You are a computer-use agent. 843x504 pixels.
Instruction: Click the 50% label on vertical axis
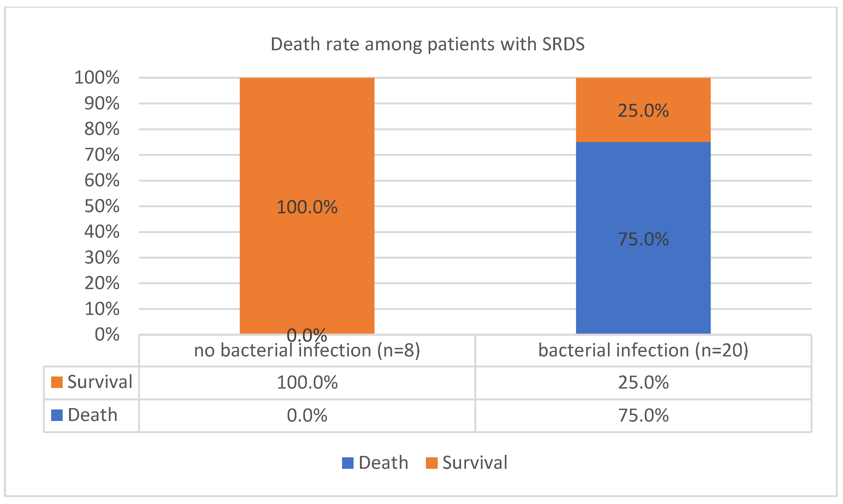[102, 206]
